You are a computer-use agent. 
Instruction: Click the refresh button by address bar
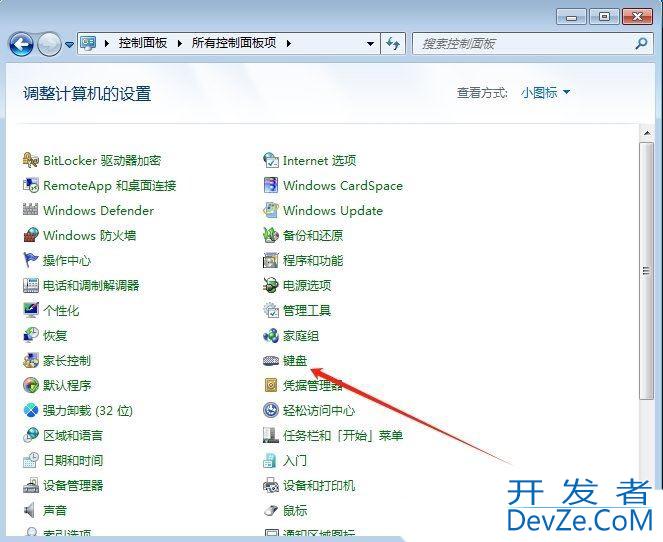(393, 44)
